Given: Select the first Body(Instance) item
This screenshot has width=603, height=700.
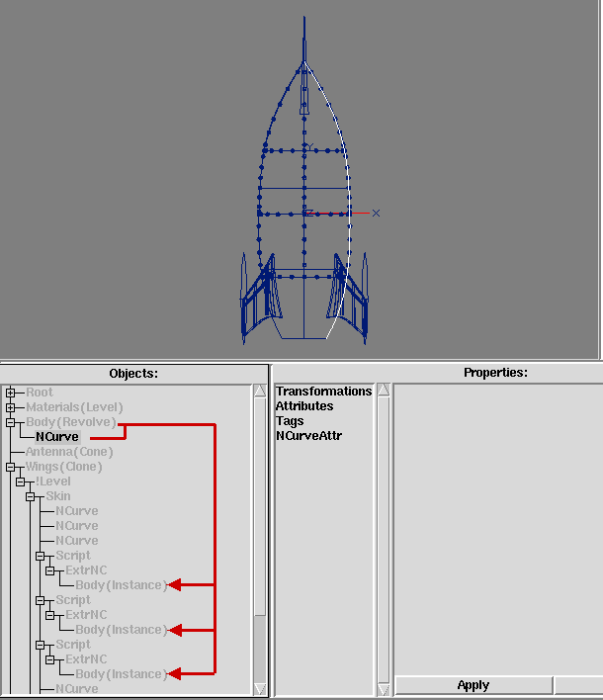Looking at the screenshot, I should [x=121, y=585].
